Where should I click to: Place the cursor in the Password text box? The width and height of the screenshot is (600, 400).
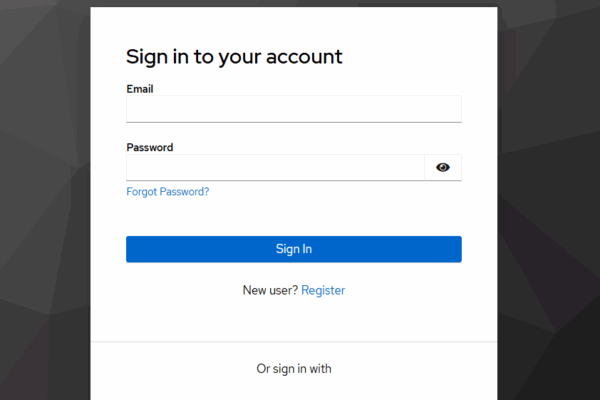[x=275, y=167]
